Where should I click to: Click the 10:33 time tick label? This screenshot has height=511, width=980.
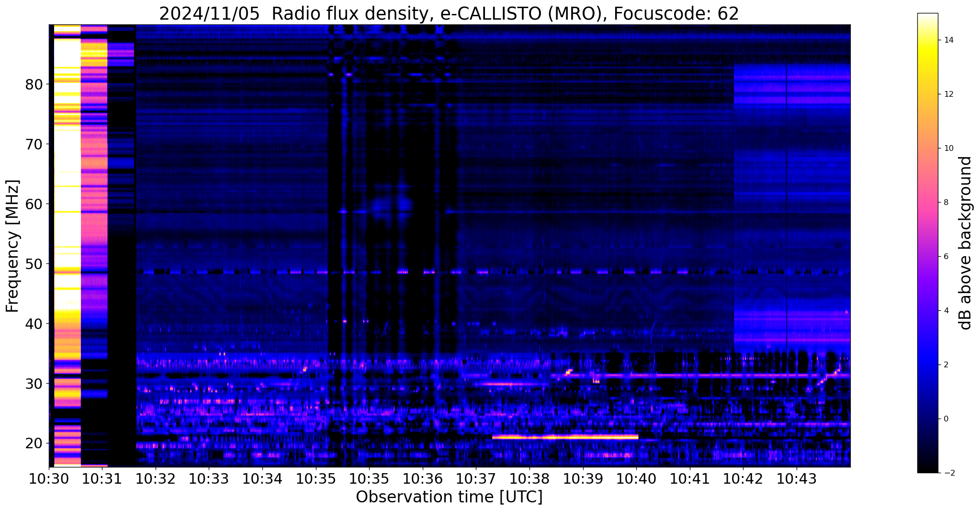pyautogui.click(x=209, y=478)
